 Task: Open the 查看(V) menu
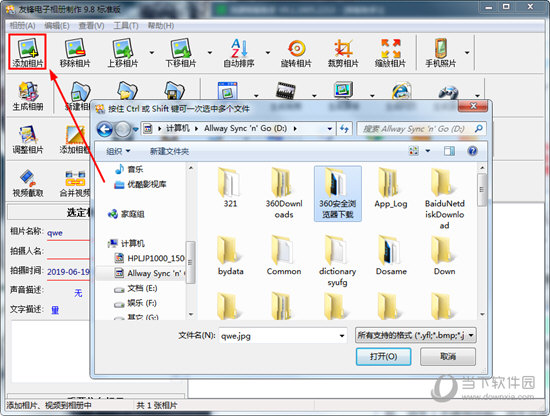tap(91, 26)
